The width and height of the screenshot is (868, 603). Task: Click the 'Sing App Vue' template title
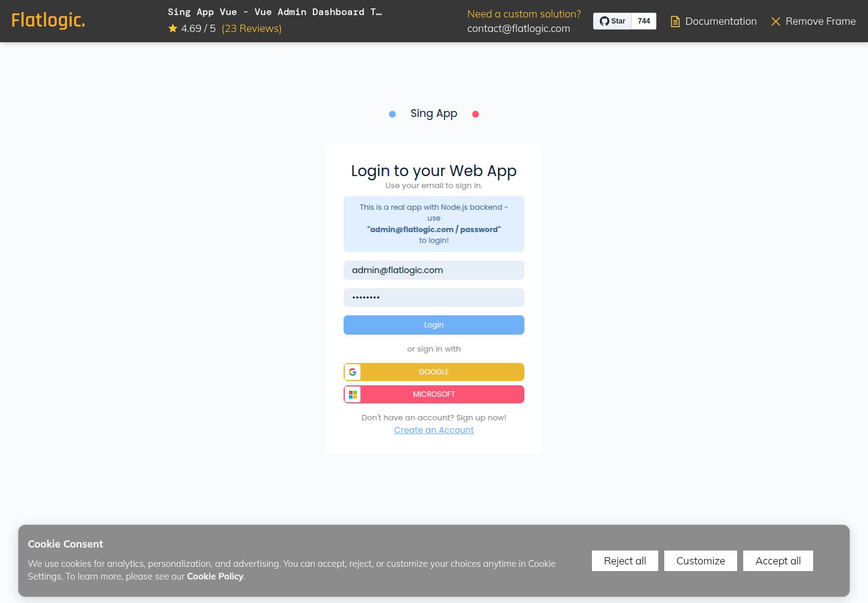point(275,12)
